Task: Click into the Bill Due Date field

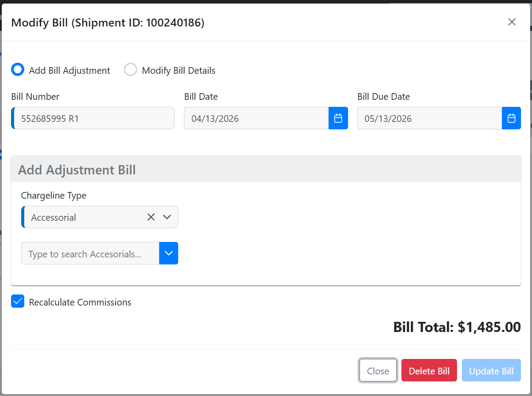Action: pyautogui.click(x=429, y=118)
